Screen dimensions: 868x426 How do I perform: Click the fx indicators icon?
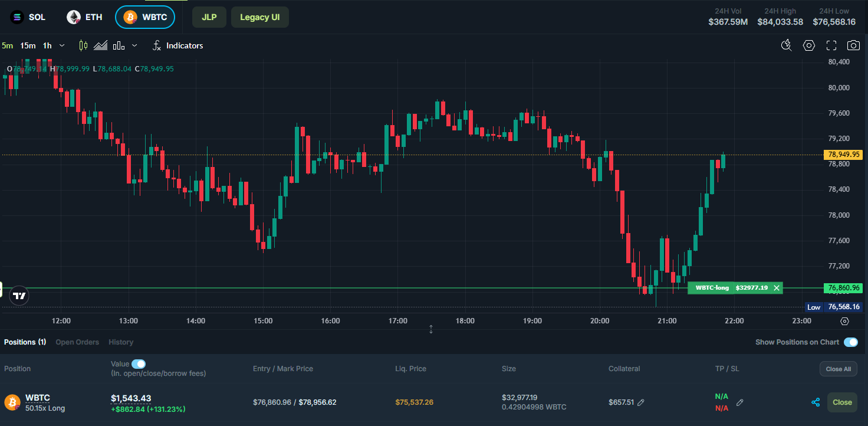pyautogui.click(x=157, y=45)
